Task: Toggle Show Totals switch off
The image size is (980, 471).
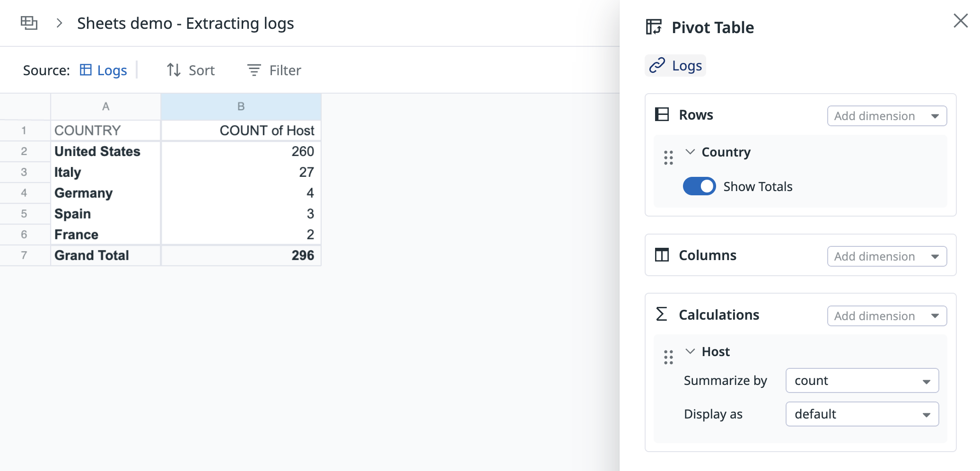Action: (x=699, y=186)
